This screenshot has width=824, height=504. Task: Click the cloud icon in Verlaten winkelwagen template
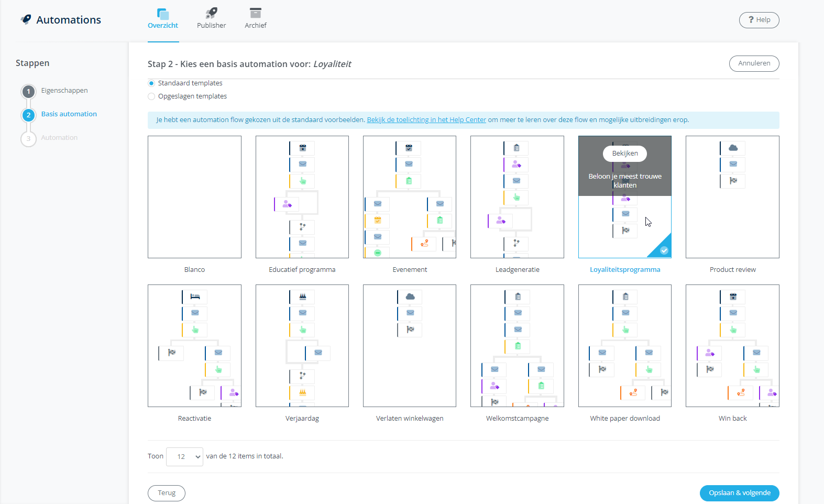(x=410, y=297)
